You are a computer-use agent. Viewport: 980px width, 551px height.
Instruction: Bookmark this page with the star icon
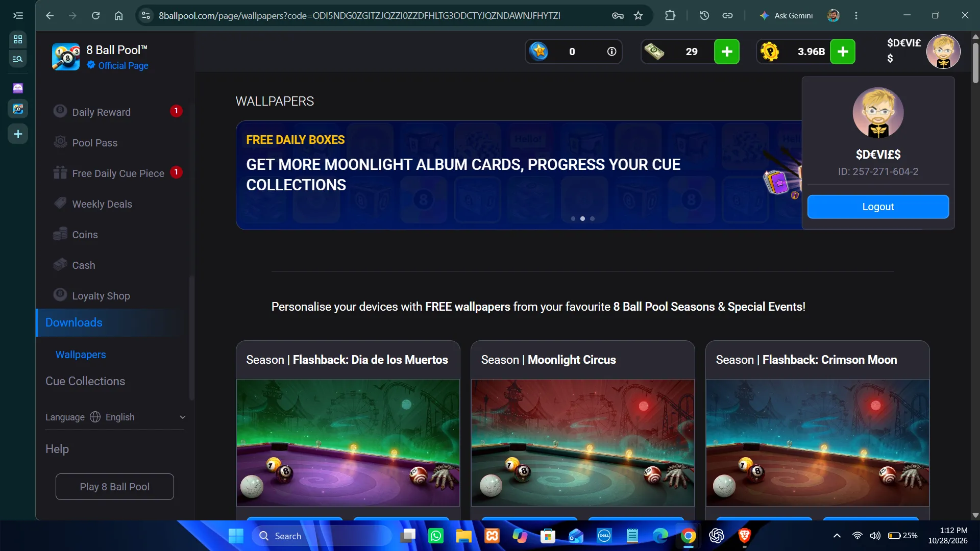(638, 15)
